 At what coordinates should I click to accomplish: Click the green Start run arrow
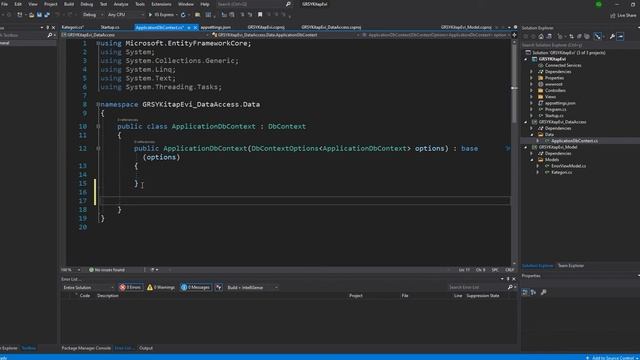click(150, 15)
